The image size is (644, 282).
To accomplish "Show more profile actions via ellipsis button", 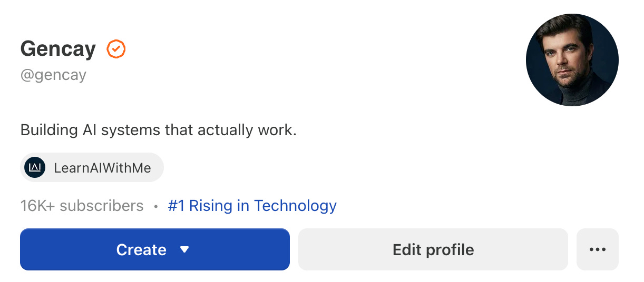I will click(598, 249).
